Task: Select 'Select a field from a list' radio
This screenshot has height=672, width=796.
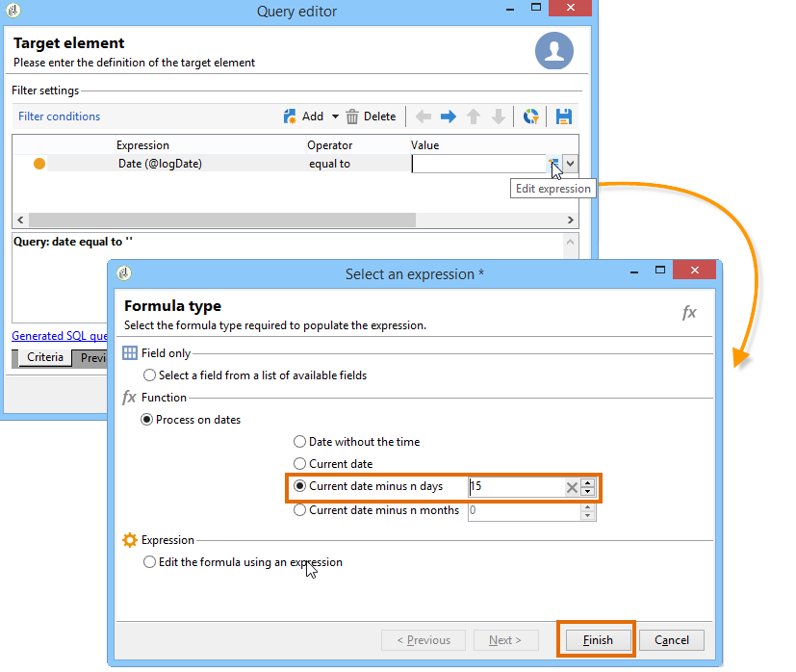Action: pyautogui.click(x=149, y=375)
